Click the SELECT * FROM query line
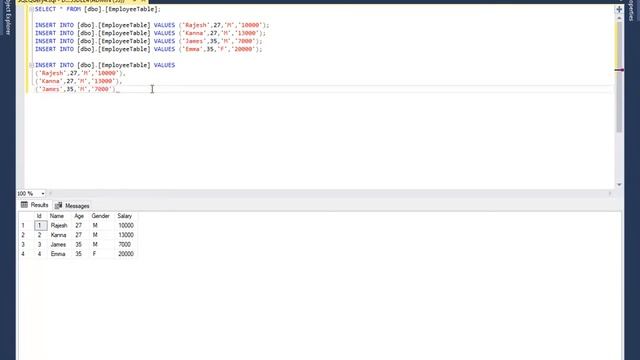 tap(98, 9)
